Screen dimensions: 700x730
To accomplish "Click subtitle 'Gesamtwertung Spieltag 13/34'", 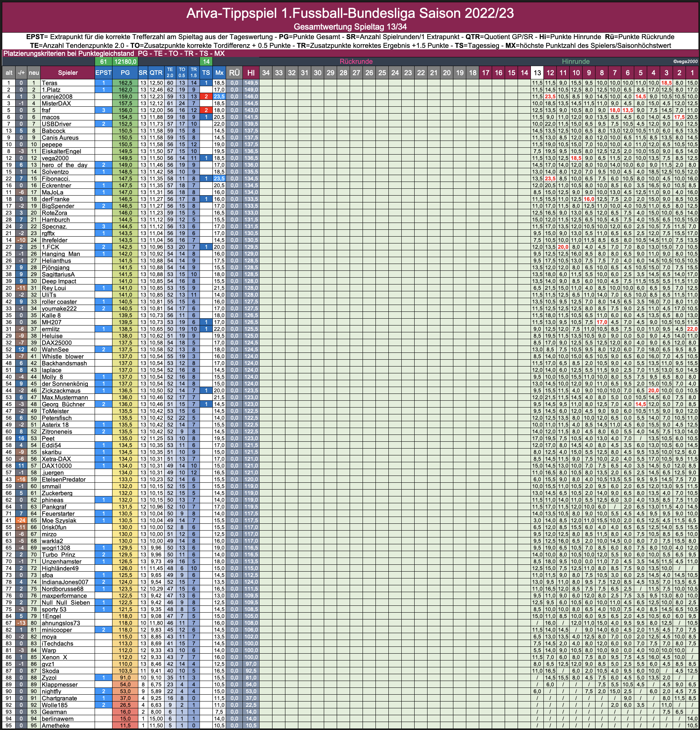I will coord(350,27).
